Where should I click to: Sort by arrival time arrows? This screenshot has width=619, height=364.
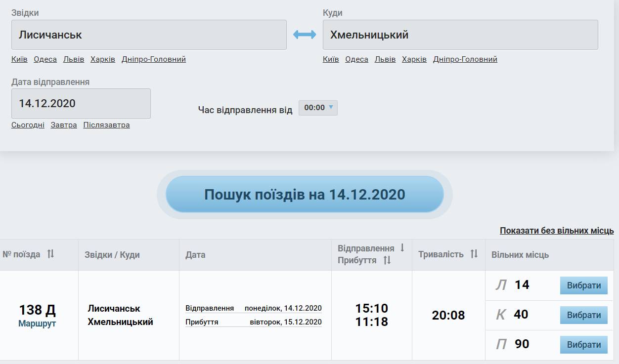coord(387,260)
